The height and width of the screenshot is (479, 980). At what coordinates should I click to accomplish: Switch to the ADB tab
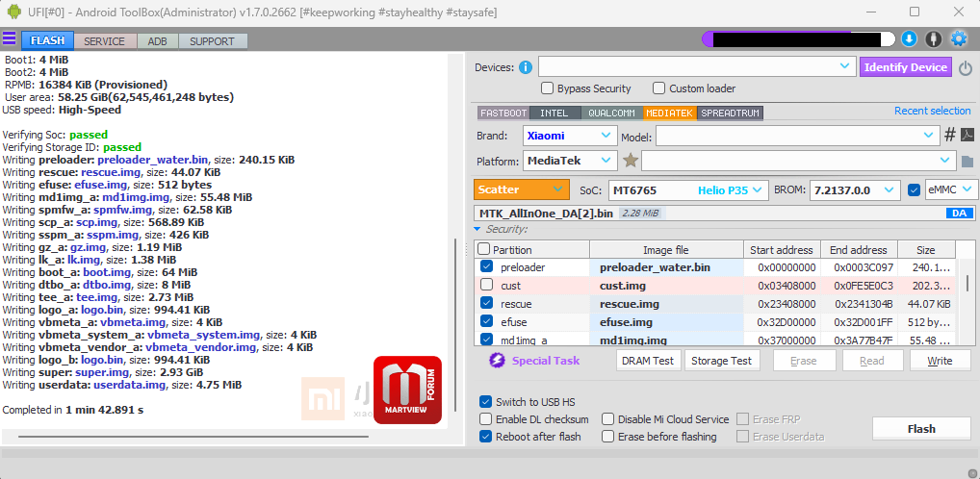158,41
